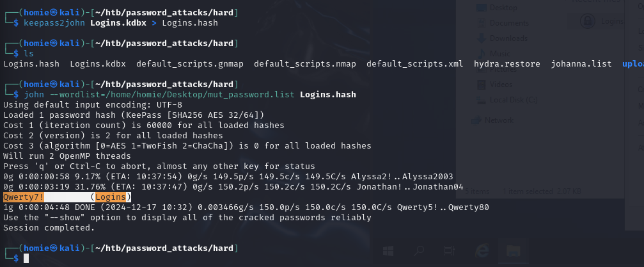The image size is (644, 267).
Task: Open the Documents folder in the sidebar
Action: [509, 23]
